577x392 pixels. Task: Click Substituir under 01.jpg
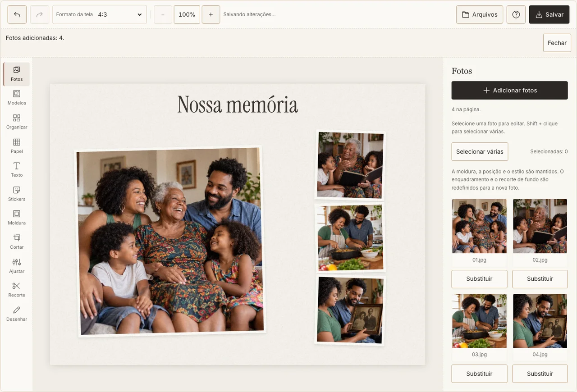pyautogui.click(x=479, y=279)
